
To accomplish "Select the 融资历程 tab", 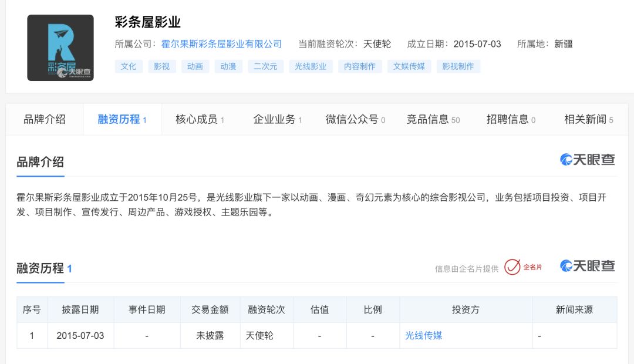I will click(x=122, y=120).
